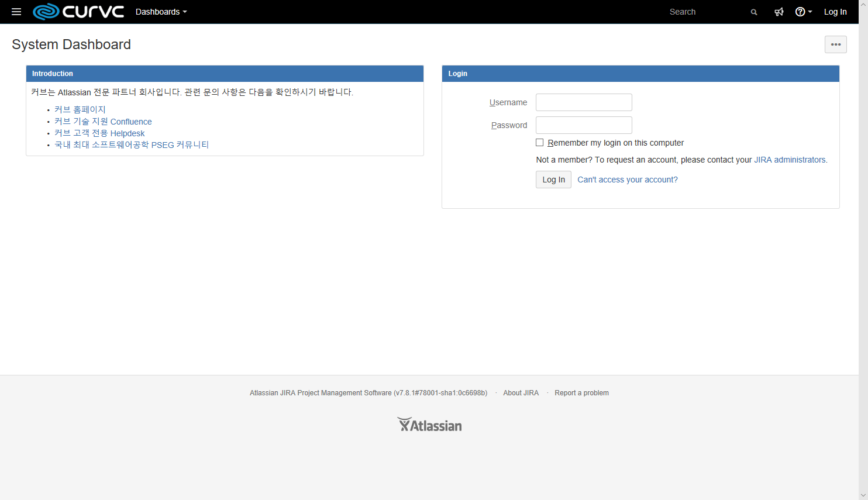Follow the JIRA administrators link
This screenshot has height=500, width=868.
click(x=790, y=160)
